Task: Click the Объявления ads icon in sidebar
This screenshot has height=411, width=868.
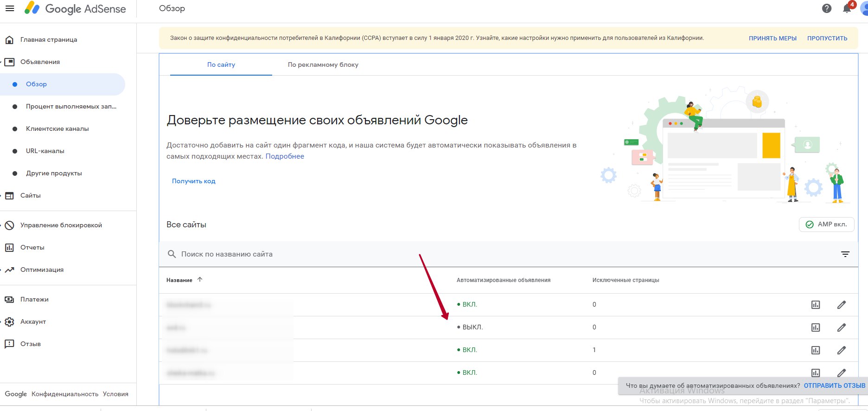Action: [x=9, y=62]
